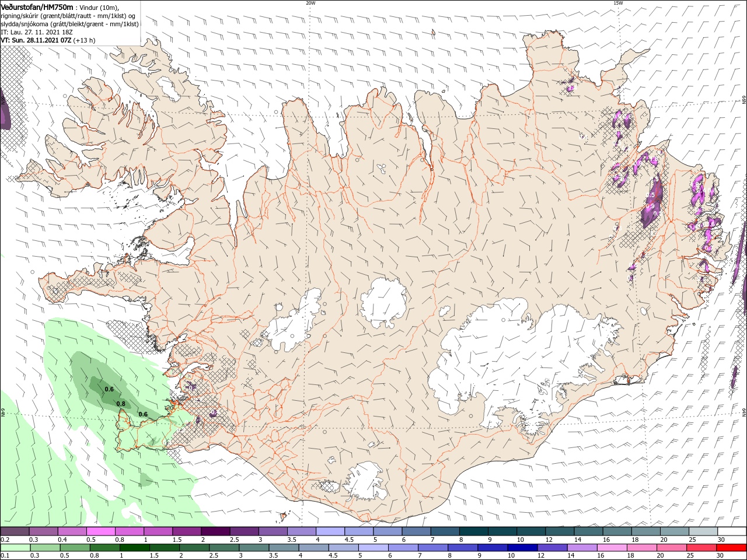Click the Hofsjökull glacier in central Iceland

pyautogui.click(x=383, y=302)
